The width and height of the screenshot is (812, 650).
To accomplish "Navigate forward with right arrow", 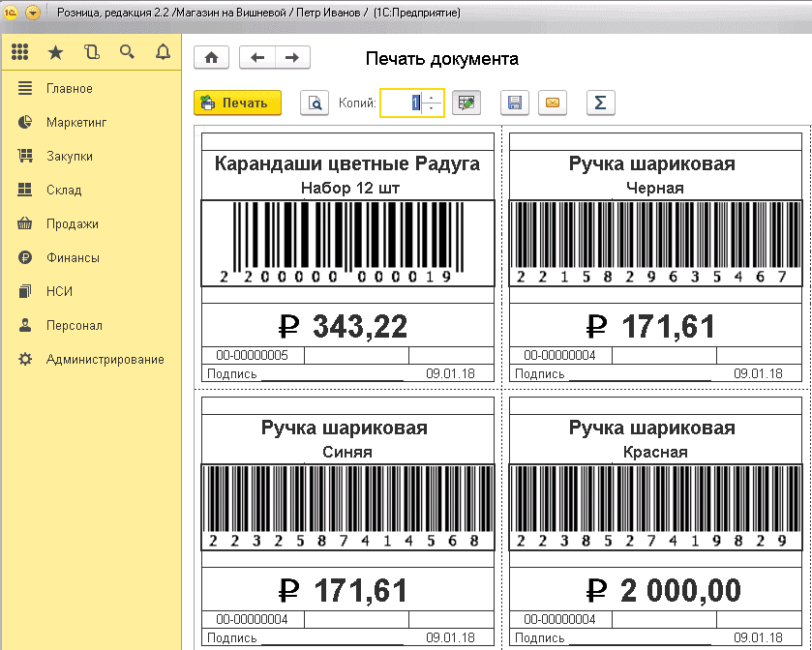I will click(292, 58).
